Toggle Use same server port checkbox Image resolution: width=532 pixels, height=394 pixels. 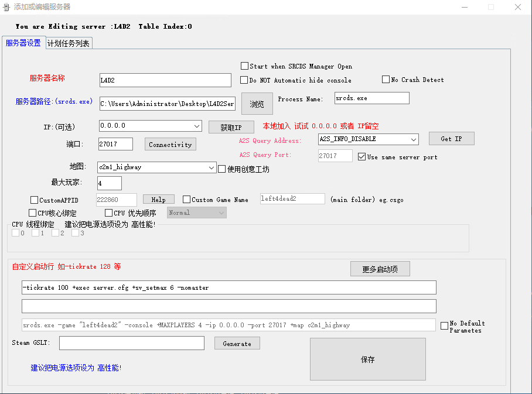(362, 157)
